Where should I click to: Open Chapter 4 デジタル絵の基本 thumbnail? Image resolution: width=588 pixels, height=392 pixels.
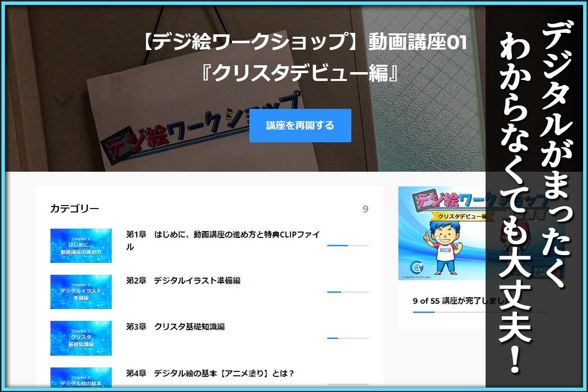coord(81,377)
